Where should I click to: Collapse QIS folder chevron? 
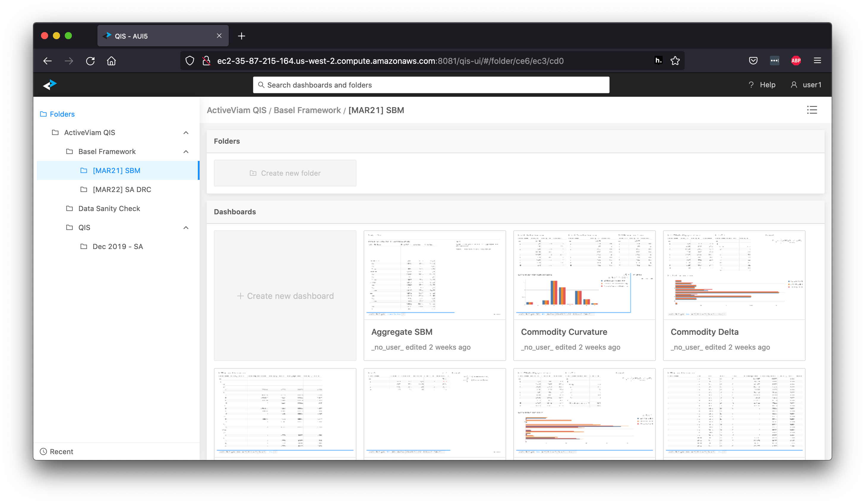(186, 227)
